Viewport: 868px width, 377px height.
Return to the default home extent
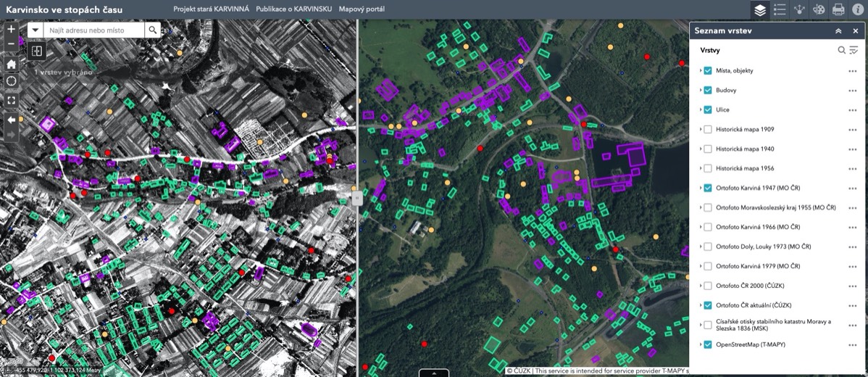point(11,64)
